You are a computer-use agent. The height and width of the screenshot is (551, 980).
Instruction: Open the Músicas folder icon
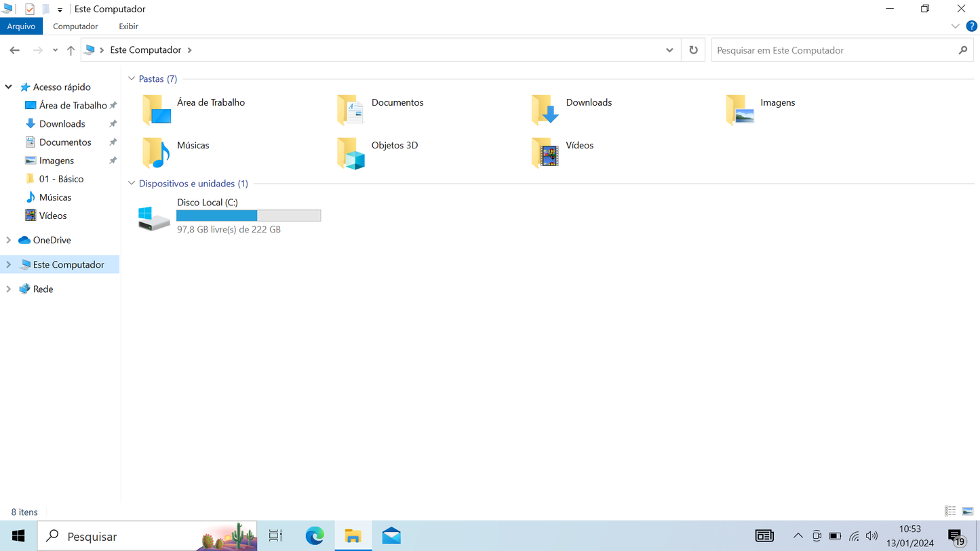[x=156, y=152]
